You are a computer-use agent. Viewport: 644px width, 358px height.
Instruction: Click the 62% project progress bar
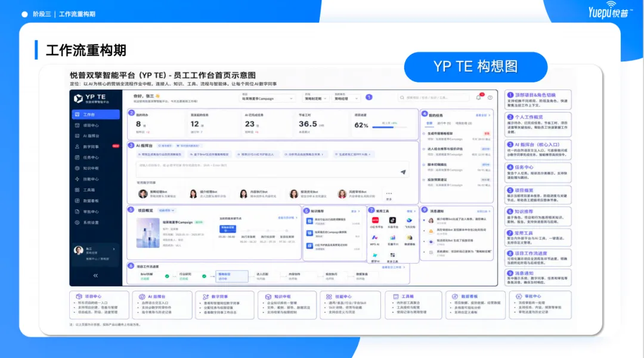point(390,127)
